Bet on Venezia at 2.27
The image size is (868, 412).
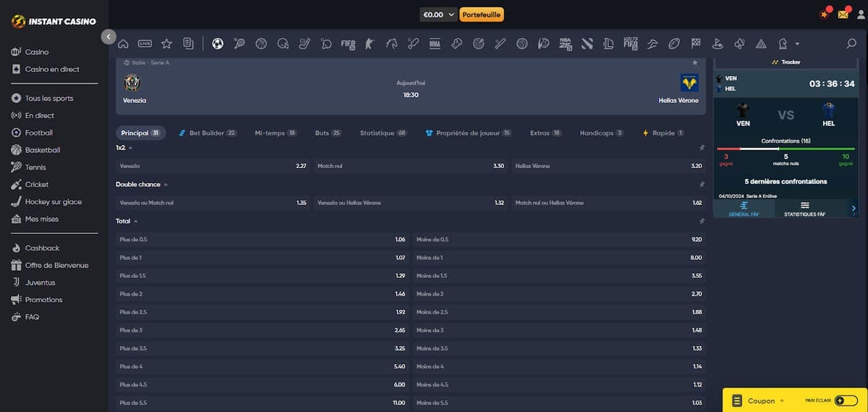pos(213,166)
